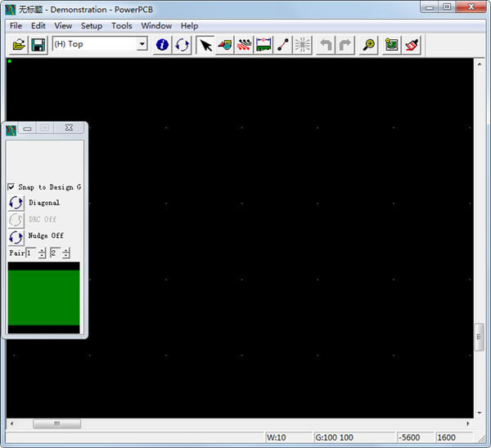Open the Setup menu
The width and height of the screenshot is (491, 448).
(x=92, y=25)
